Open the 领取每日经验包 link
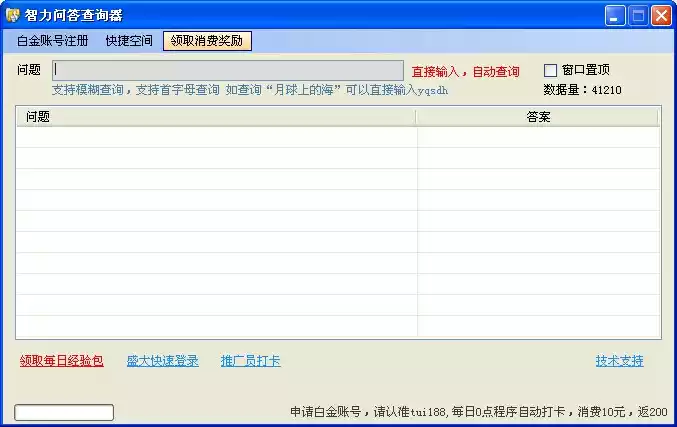 [61, 361]
